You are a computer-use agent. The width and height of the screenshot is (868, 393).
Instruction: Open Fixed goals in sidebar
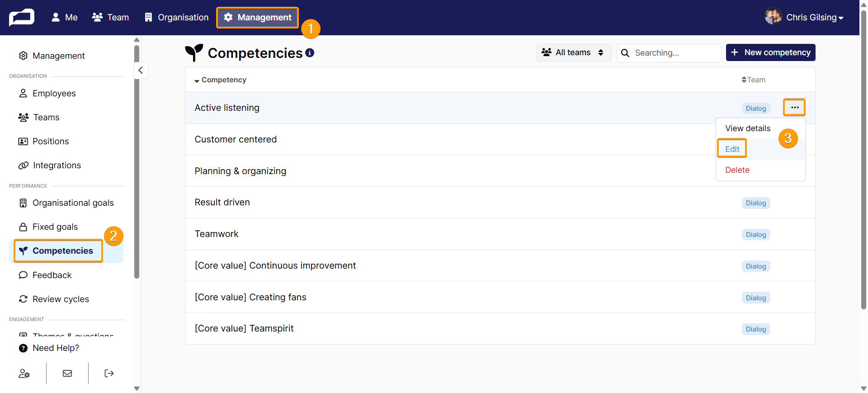coord(48,227)
